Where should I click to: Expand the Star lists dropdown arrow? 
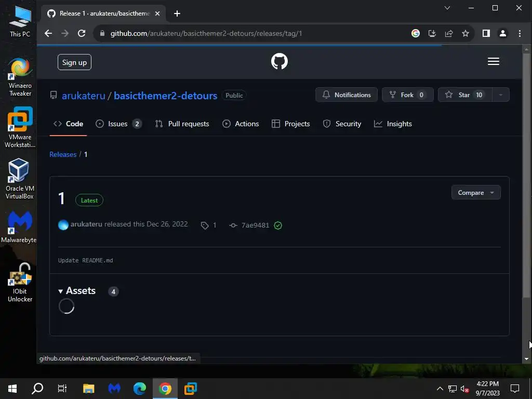[x=500, y=95]
